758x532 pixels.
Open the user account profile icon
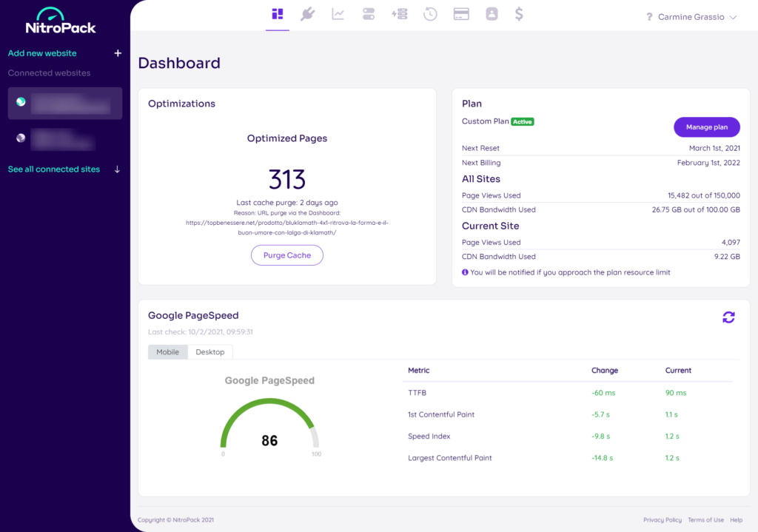pos(492,14)
